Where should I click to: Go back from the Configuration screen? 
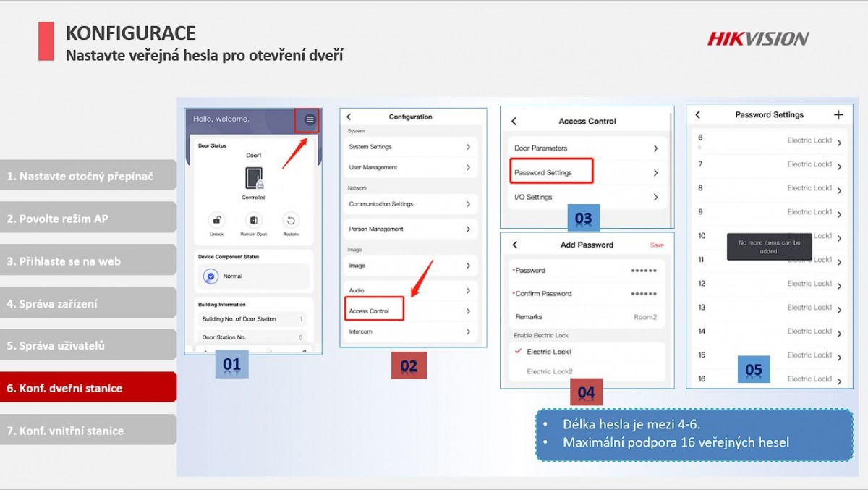coord(349,117)
